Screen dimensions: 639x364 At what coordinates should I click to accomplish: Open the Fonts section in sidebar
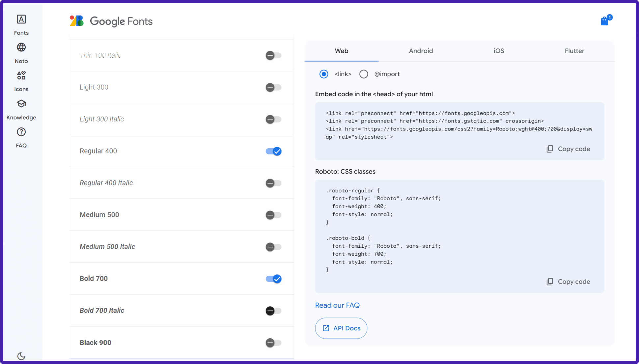tap(21, 25)
